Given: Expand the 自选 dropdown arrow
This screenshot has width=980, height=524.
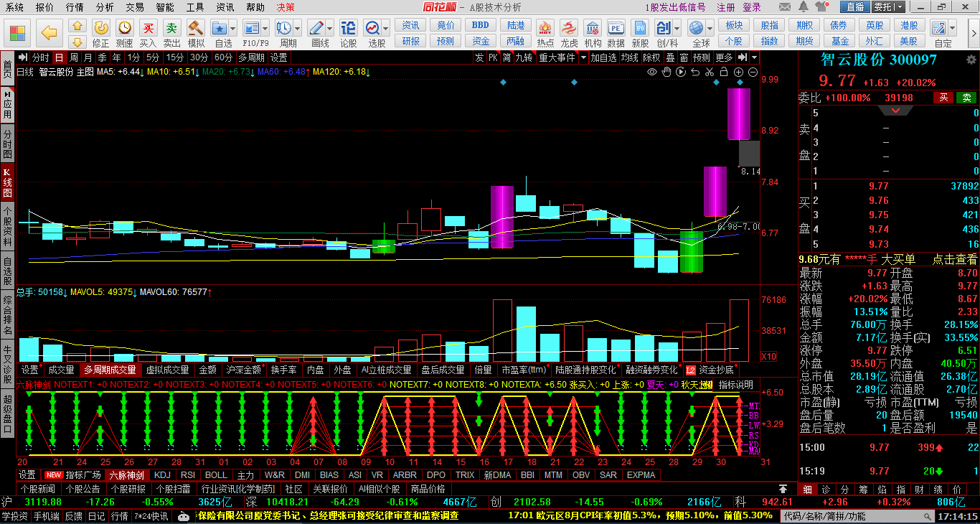Looking at the screenshot, I should pyautogui.click(x=232, y=29).
